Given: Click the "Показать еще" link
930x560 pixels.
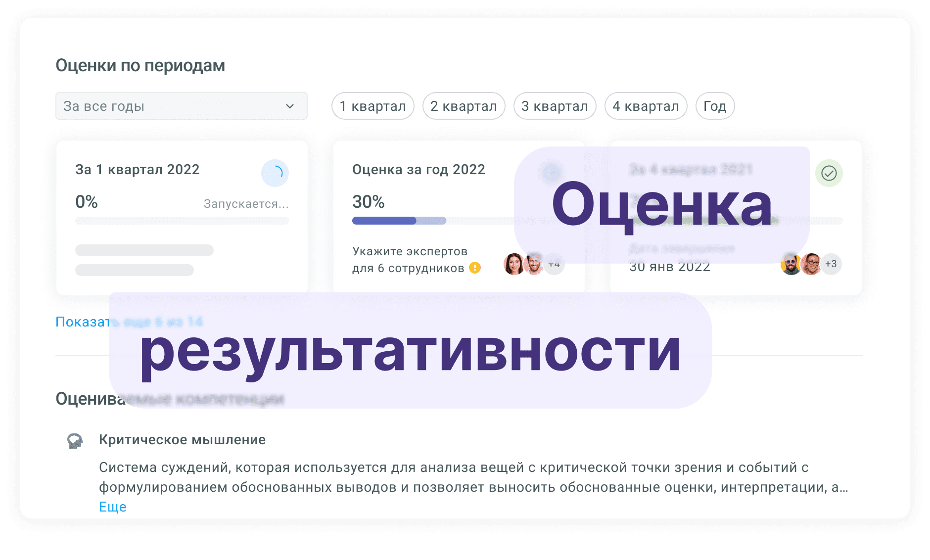Looking at the screenshot, I should pos(129,322).
